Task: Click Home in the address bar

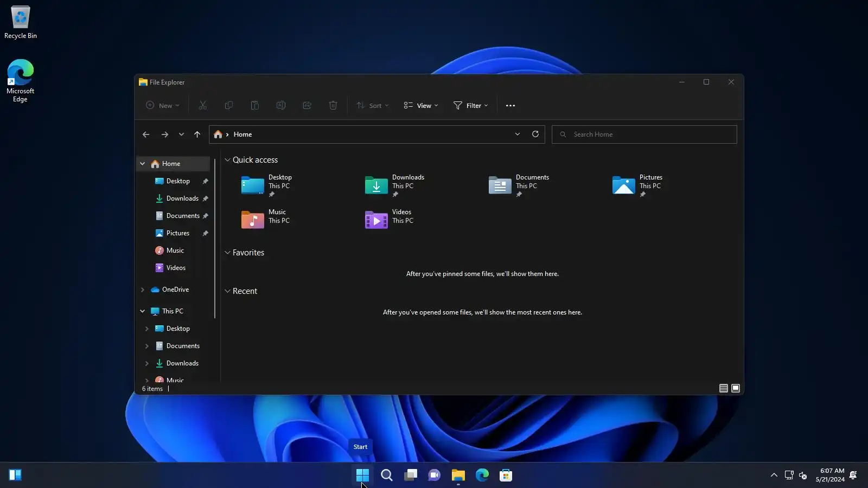Action: click(242, 134)
